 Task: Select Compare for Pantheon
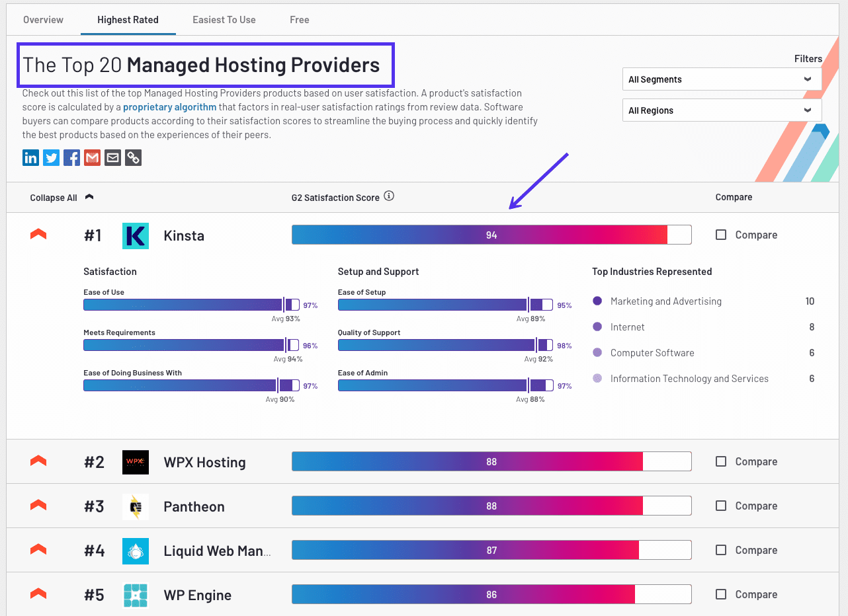pos(720,506)
